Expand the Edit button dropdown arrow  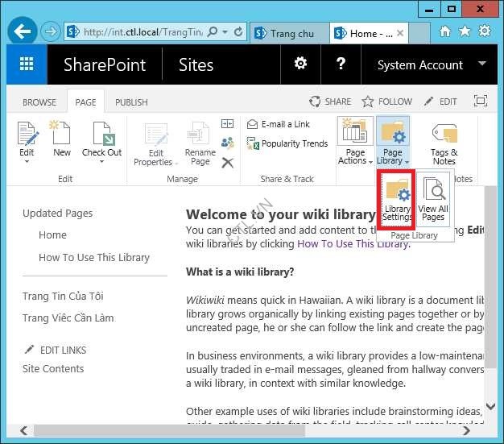pyautogui.click(x=27, y=161)
